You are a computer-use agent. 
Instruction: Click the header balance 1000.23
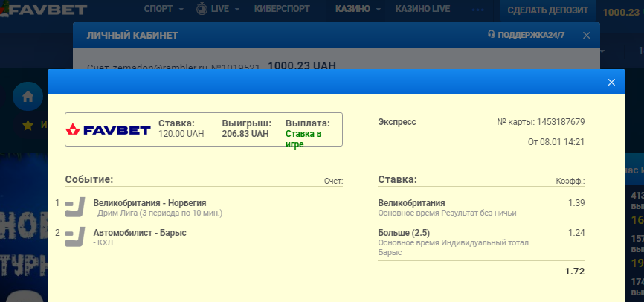[x=622, y=13]
